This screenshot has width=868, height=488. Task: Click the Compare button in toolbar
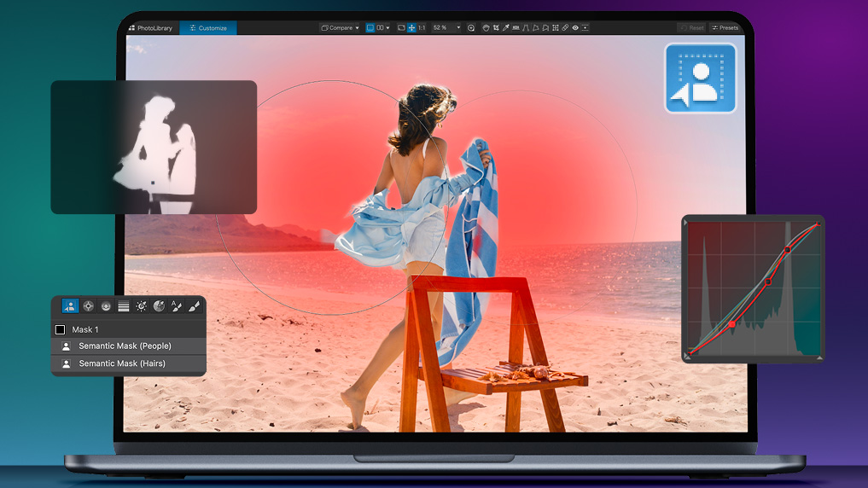(337, 27)
